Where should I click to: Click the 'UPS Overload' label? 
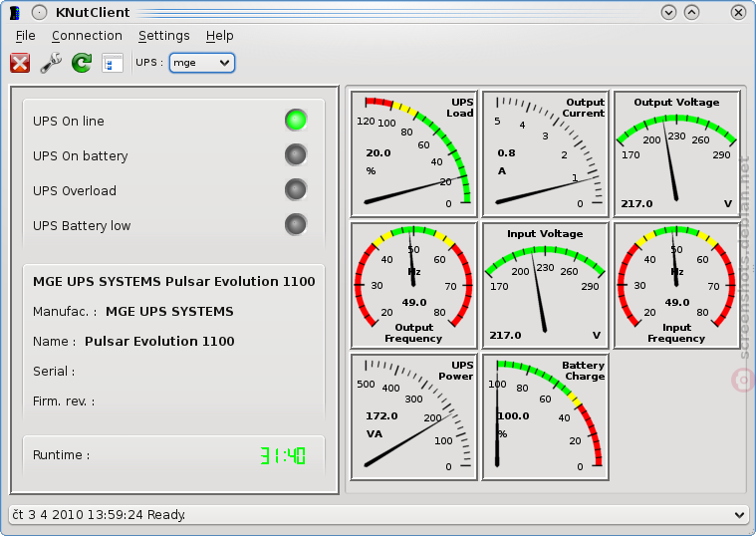coord(75,191)
